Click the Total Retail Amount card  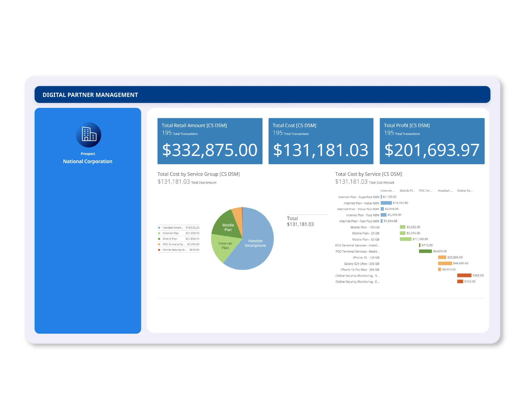[x=210, y=141]
